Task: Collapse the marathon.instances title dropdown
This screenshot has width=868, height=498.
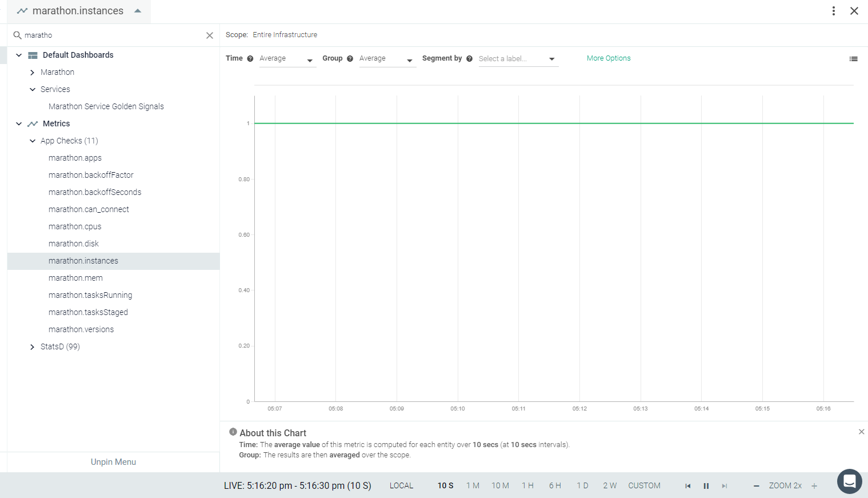Action: click(x=138, y=11)
